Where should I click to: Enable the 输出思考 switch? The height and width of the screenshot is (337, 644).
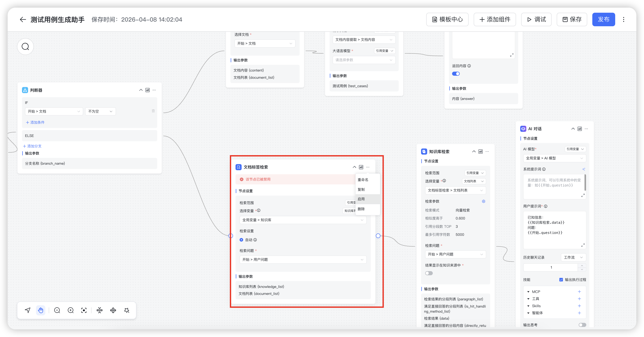coord(582,325)
